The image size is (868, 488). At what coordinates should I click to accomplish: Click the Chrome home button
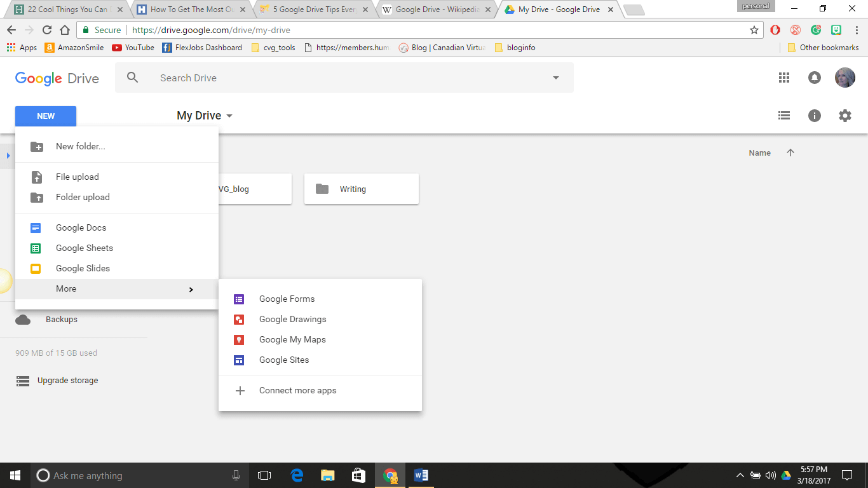pos(65,30)
